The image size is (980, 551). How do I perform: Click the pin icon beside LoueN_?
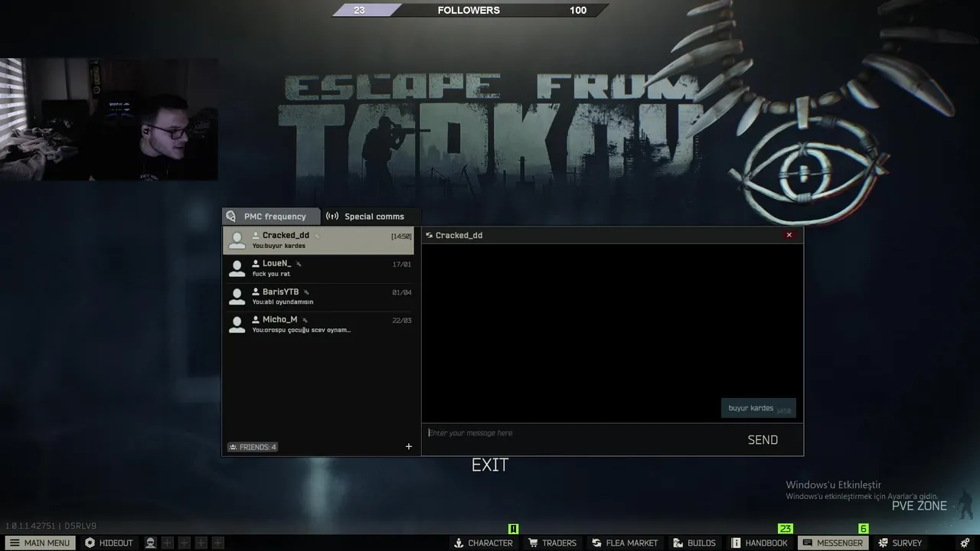[299, 264]
